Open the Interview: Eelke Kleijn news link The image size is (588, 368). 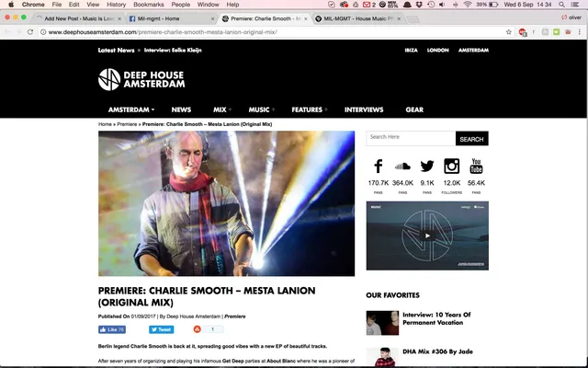(173, 51)
